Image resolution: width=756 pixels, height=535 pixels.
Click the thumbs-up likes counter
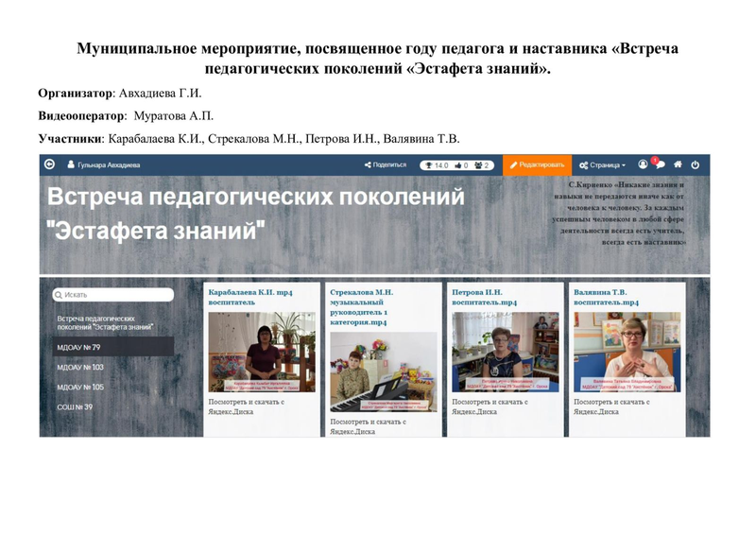coord(461,164)
